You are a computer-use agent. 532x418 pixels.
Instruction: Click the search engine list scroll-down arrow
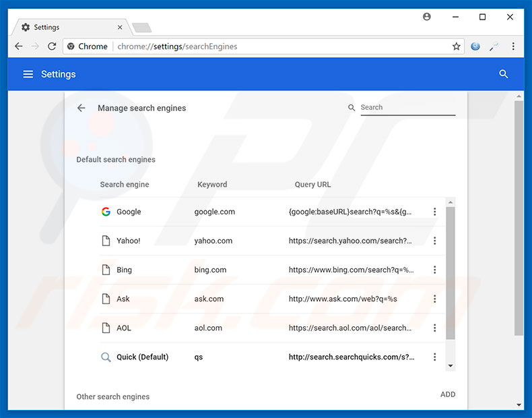451,365
